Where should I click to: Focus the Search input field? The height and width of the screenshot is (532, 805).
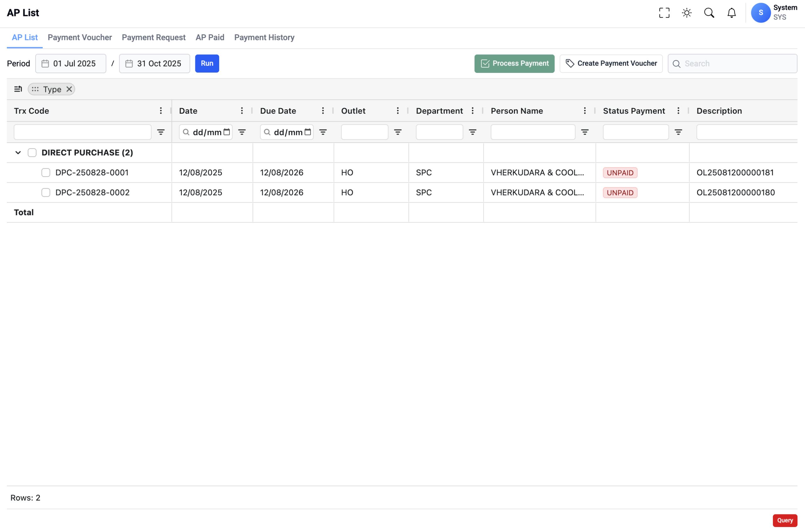tap(737, 63)
